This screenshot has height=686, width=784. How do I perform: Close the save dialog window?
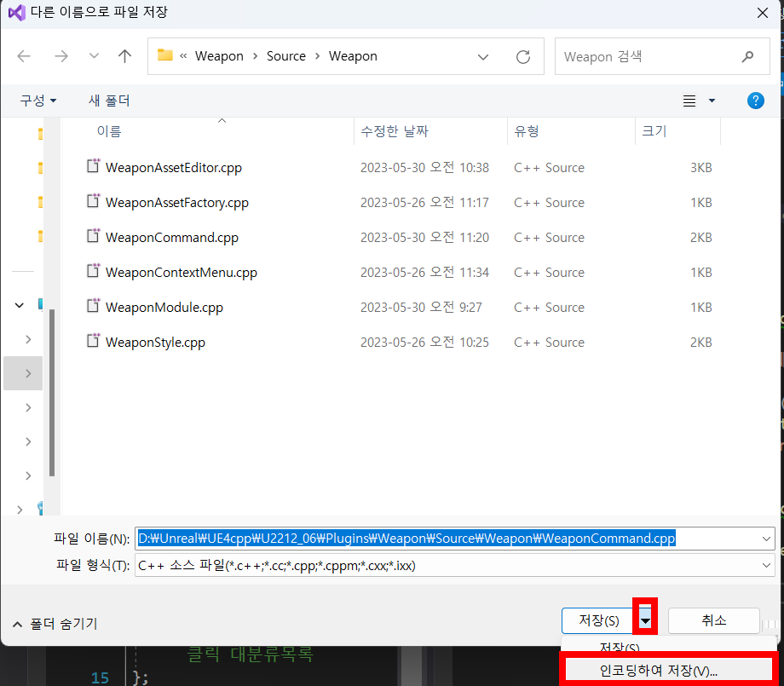[x=763, y=13]
